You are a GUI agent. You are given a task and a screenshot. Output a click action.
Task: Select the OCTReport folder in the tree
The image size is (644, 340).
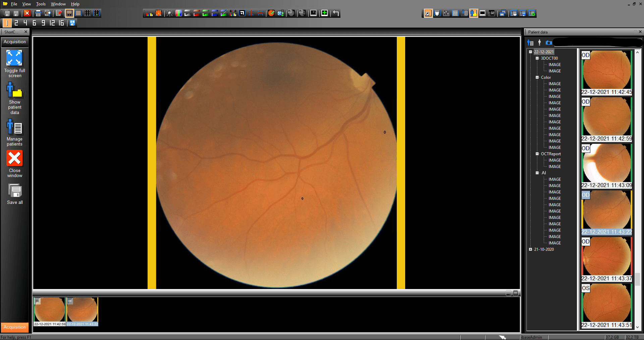coord(550,154)
